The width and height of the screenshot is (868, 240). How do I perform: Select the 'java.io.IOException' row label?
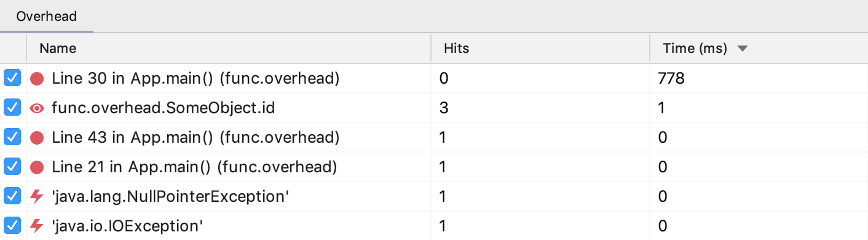(x=127, y=226)
